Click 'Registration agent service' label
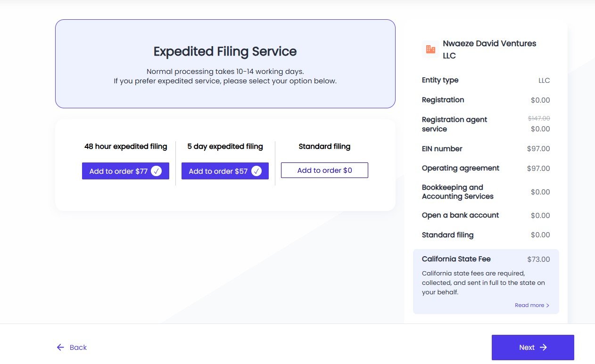 pos(455,124)
